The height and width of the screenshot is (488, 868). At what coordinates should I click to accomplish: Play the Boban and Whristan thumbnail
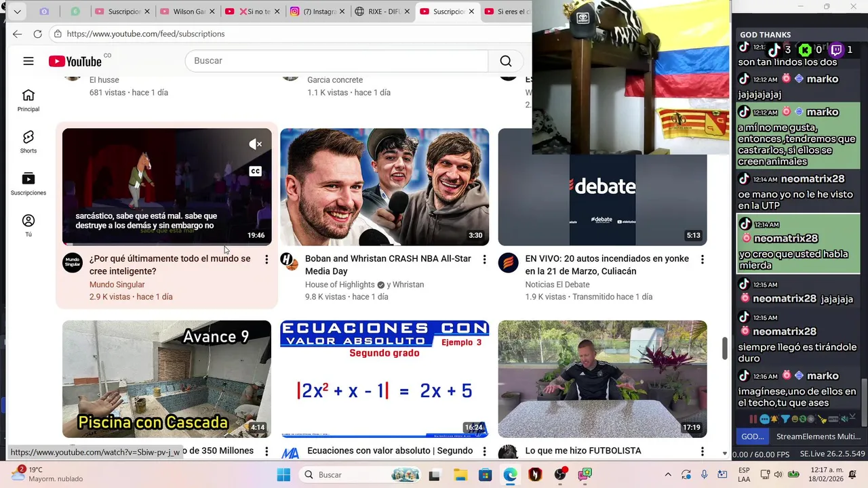[x=384, y=187]
